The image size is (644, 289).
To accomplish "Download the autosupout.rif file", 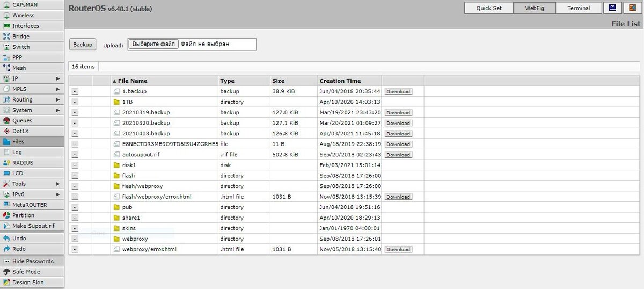I will [x=398, y=155].
